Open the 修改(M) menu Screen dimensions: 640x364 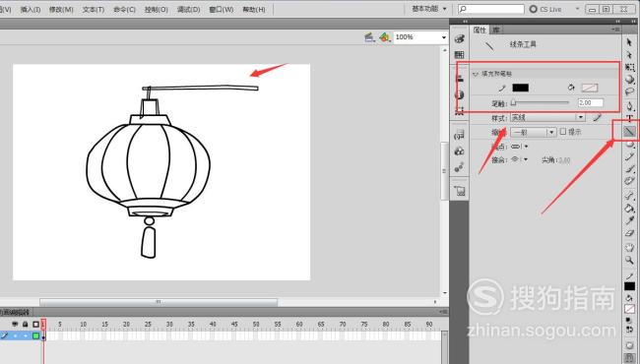[x=61, y=9]
